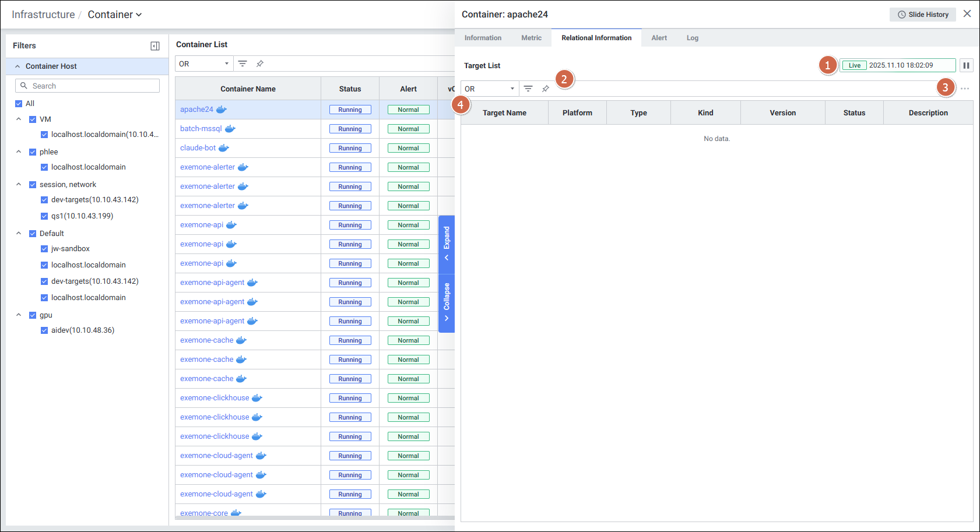
Task: Open the Log tab
Action: [692, 38]
